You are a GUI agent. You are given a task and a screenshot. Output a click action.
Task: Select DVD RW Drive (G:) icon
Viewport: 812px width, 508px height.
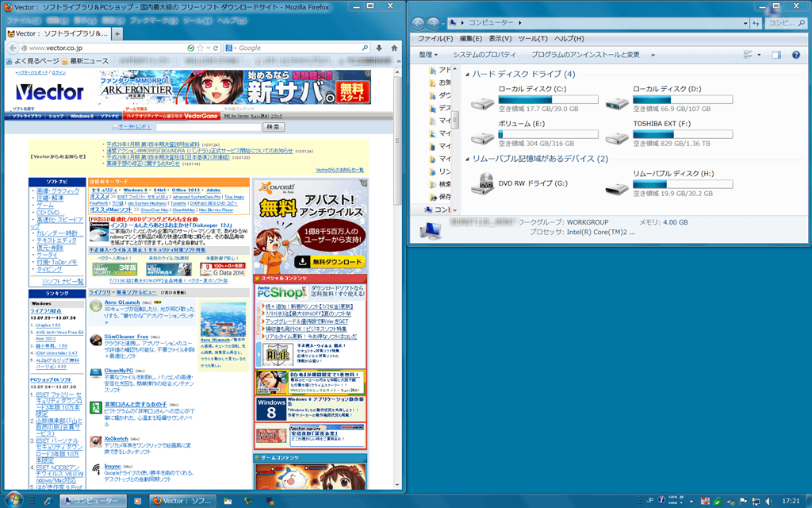coord(482,183)
